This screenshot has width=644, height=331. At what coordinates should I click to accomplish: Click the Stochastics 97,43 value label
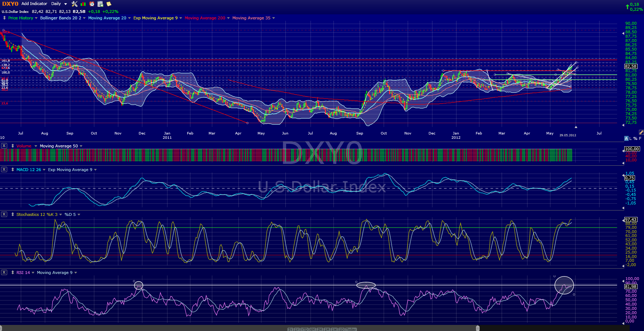click(x=631, y=219)
